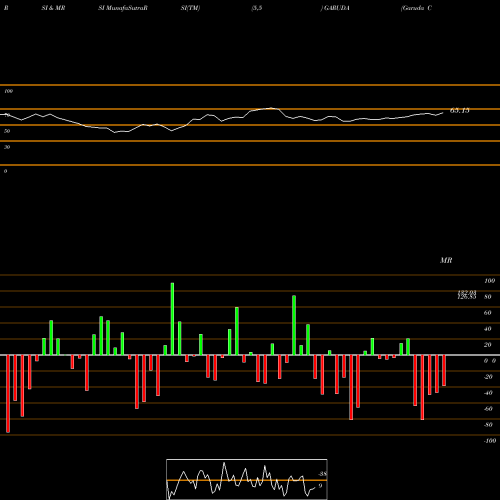Screen dimensions: 500x500
Task: Click the 60 label on MR axis
Action: click(x=488, y=313)
